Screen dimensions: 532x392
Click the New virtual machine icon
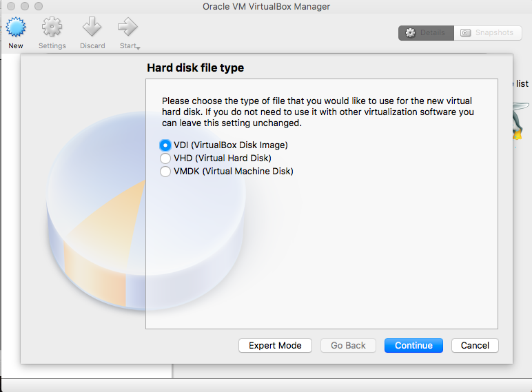[x=15, y=28]
